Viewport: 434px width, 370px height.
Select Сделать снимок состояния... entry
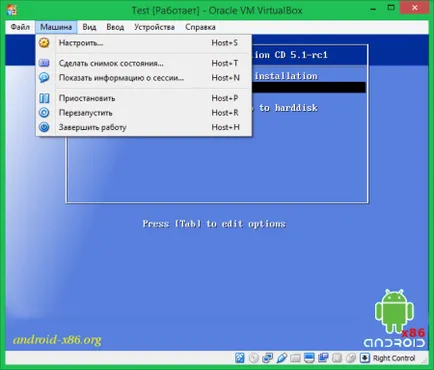(x=144, y=63)
